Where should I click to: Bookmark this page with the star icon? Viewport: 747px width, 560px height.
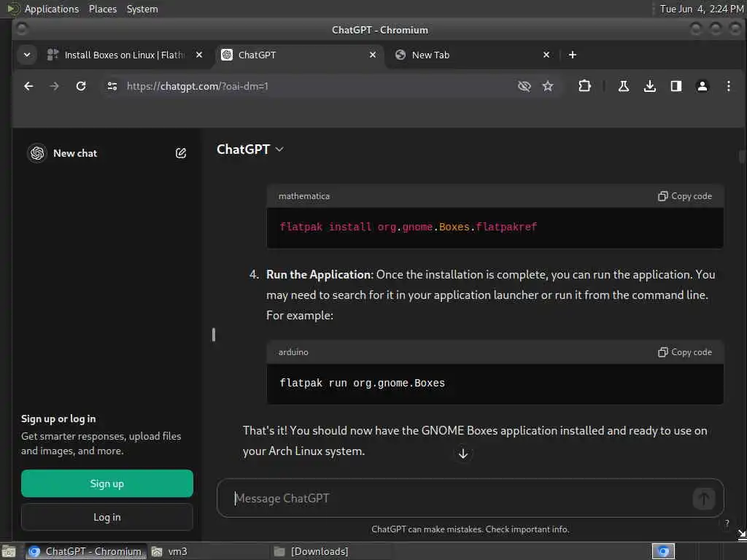point(548,86)
